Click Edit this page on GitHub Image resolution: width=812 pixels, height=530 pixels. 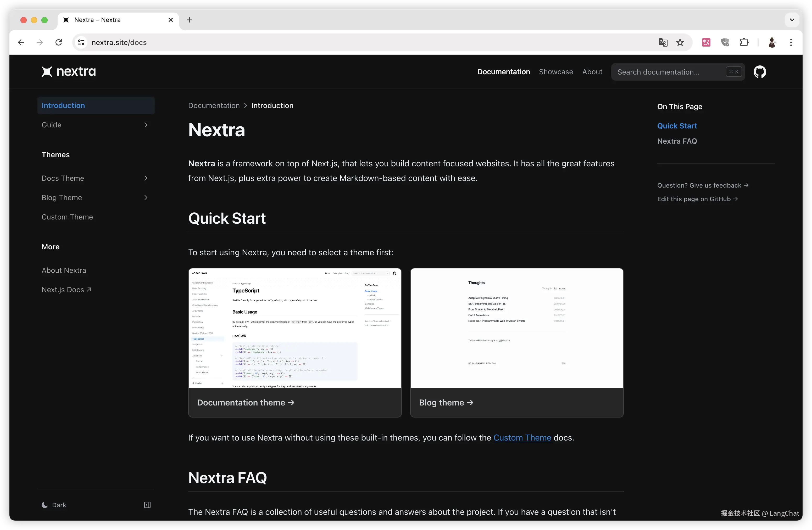[697, 199]
